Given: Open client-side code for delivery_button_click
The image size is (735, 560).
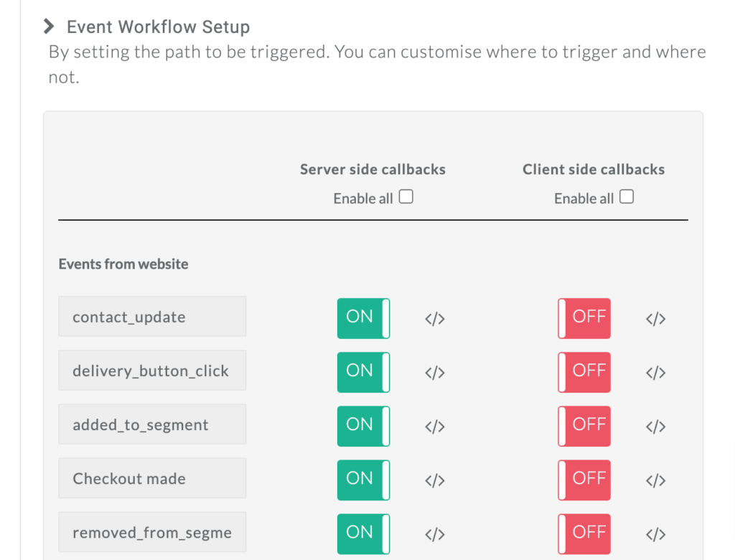Looking at the screenshot, I should point(655,373).
